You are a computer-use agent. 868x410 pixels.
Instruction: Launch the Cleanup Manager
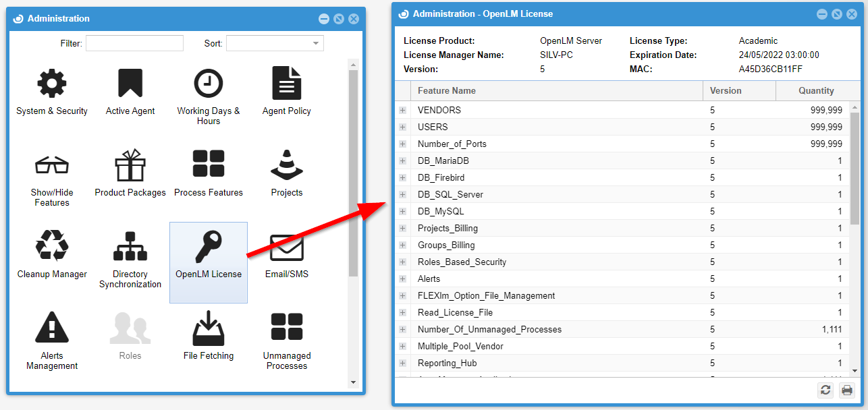[x=52, y=247]
